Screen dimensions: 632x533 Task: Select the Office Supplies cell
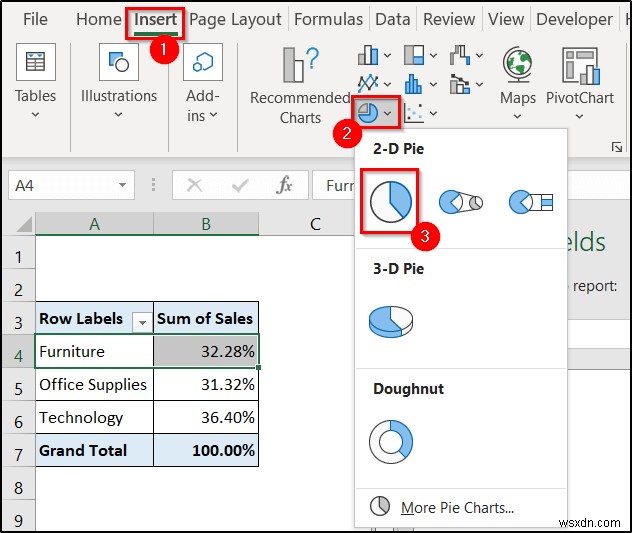click(x=94, y=384)
